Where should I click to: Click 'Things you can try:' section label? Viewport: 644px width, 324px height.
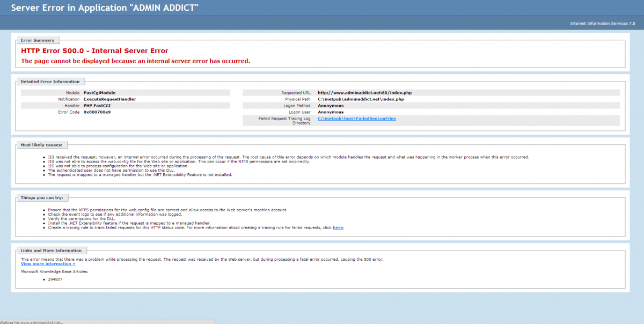41,197
